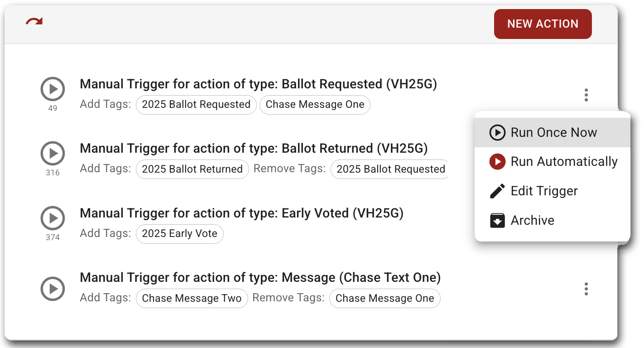Click the pencil icon beside Edit Trigger
The height and width of the screenshot is (348, 644).
497,191
